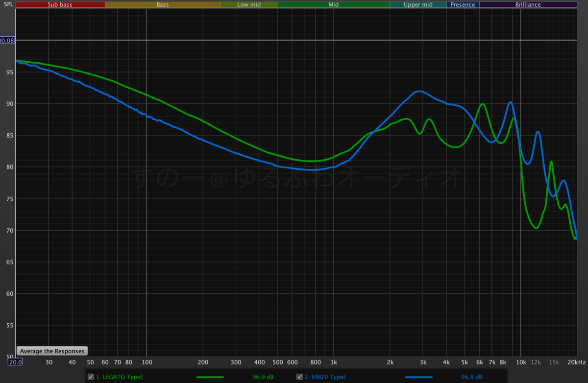Click the 96.9 dB legend value
This screenshot has height=383, width=588.
[263, 377]
